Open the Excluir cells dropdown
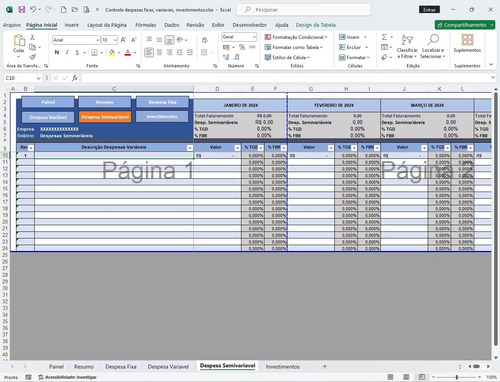Image resolution: width=500 pixels, height=382 pixels. 366,47
